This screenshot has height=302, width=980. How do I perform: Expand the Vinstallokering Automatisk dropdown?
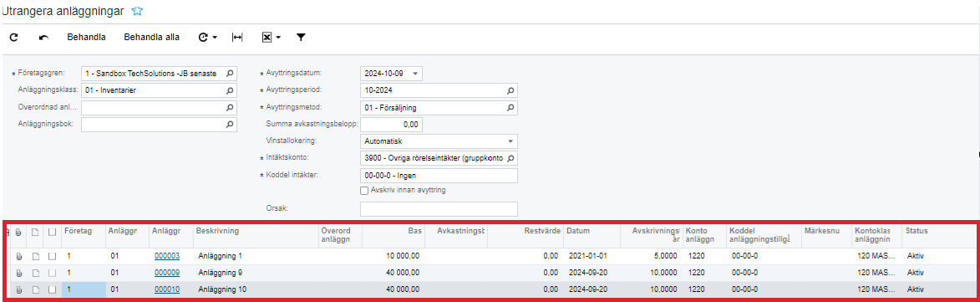click(510, 141)
